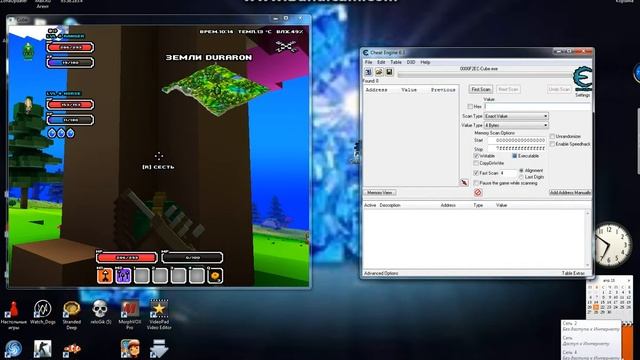This screenshot has width=640, height=360.
Task: Click the scan Value input field
Action: [x=538, y=106]
